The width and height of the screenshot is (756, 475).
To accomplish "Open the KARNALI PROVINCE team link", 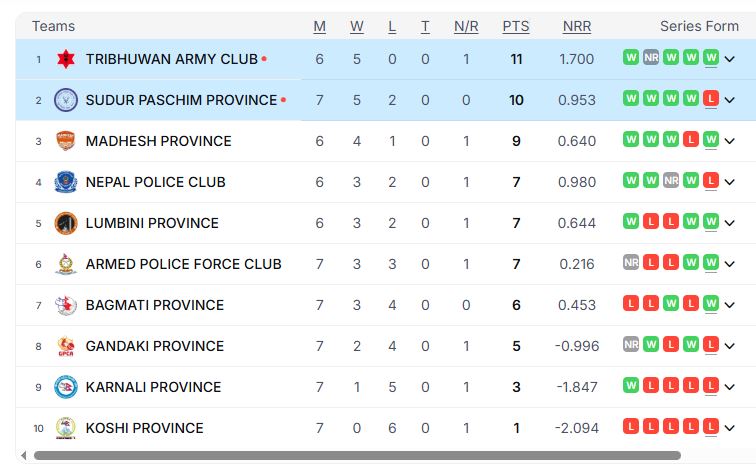I will pyautogui.click(x=153, y=387).
